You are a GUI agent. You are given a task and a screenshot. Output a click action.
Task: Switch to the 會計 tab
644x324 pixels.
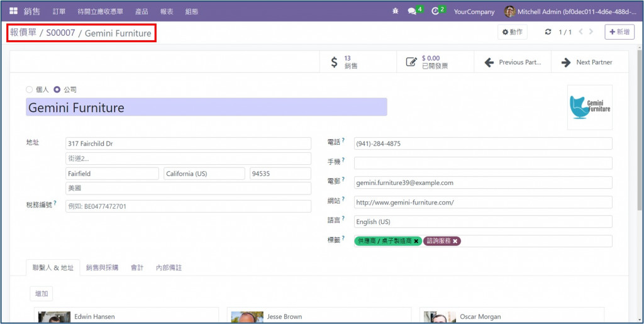tap(137, 268)
